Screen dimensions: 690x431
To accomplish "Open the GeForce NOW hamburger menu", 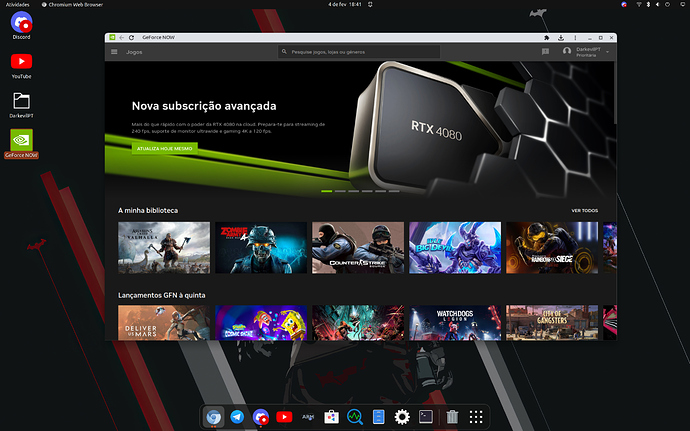I will coord(114,52).
